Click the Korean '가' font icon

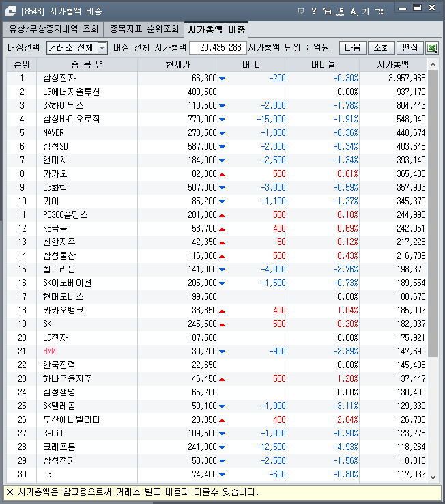point(366,12)
